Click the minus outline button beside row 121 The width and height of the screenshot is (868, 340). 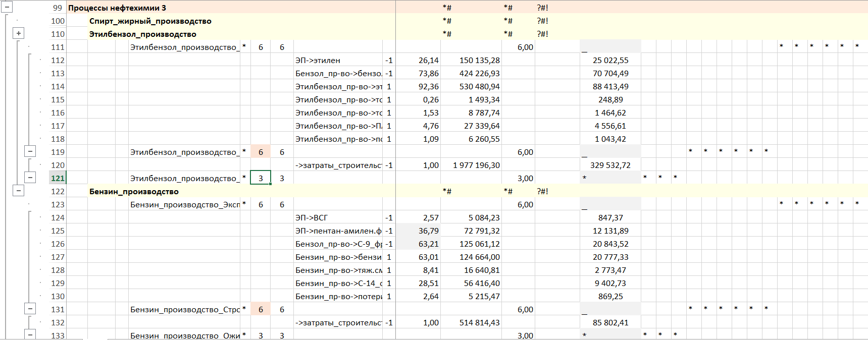(30, 178)
